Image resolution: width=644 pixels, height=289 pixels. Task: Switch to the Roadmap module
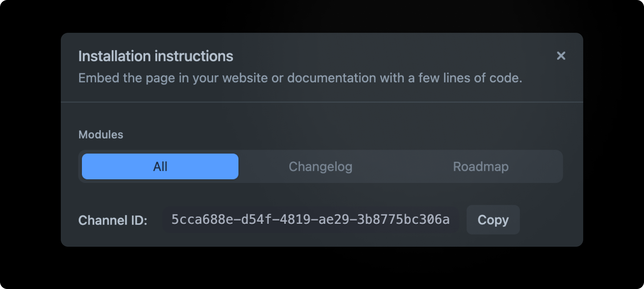click(481, 167)
